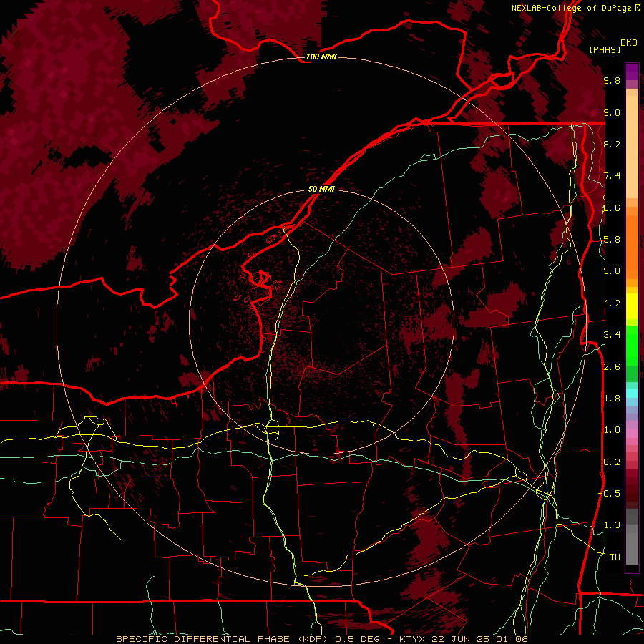This screenshot has height=644, width=644.
Task: Click the 5.8 legend value
Action: (x=612, y=240)
